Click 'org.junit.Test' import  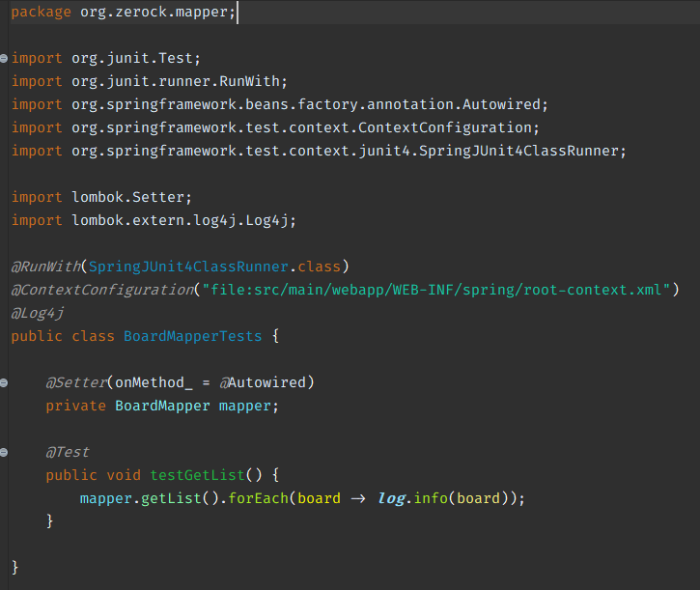click(131, 58)
